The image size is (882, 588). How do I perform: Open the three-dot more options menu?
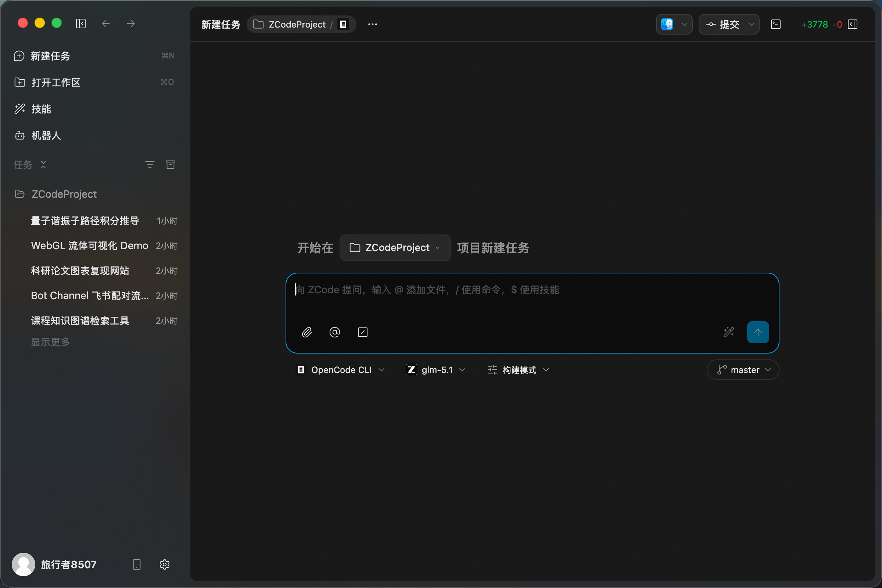pyautogui.click(x=372, y=24)
